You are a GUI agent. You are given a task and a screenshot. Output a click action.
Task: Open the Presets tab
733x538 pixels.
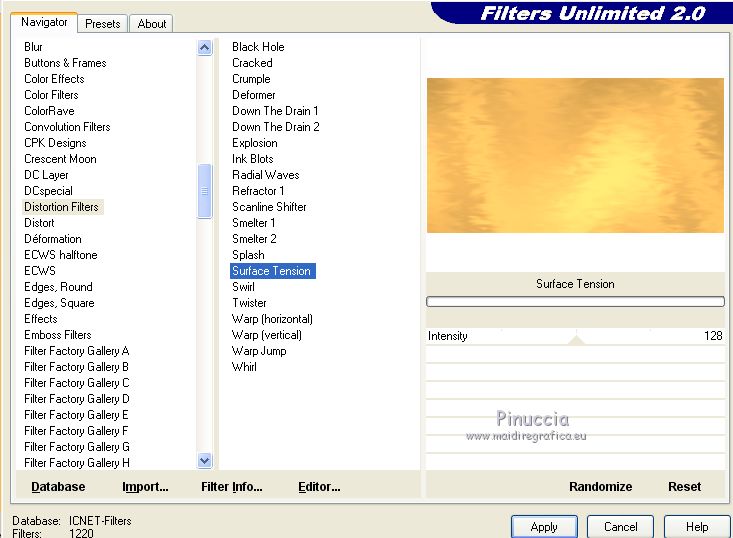102,24
